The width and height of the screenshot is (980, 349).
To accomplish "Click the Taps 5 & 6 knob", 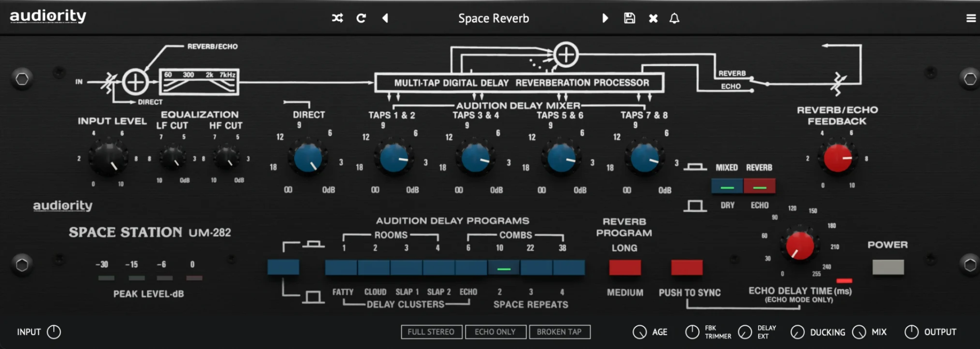I will (x=561, y=158).
